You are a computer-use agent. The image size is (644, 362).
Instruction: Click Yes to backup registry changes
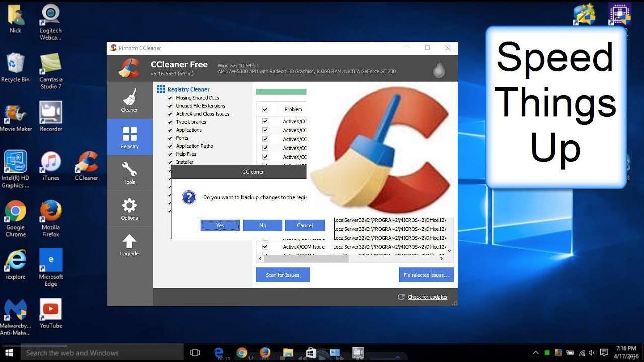[220, 225]
